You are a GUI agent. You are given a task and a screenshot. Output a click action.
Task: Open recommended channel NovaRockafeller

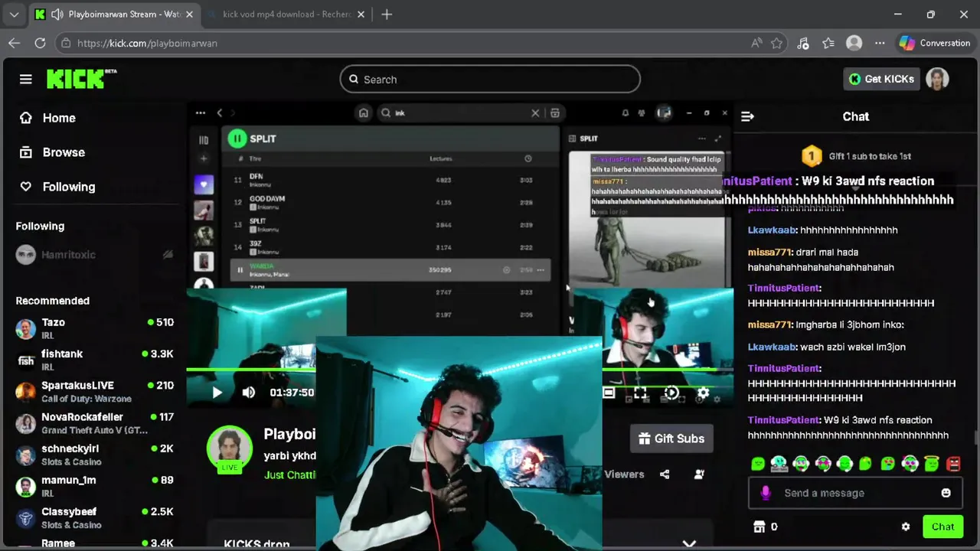click(93, 423)
